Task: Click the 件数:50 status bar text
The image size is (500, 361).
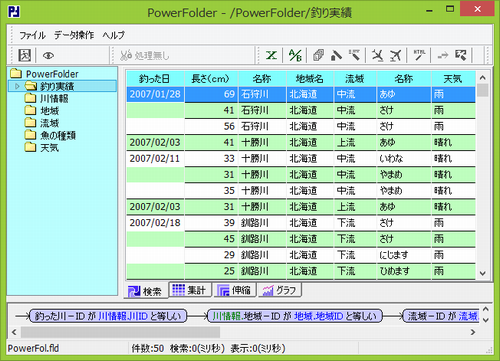Action: tap(148, 349)
